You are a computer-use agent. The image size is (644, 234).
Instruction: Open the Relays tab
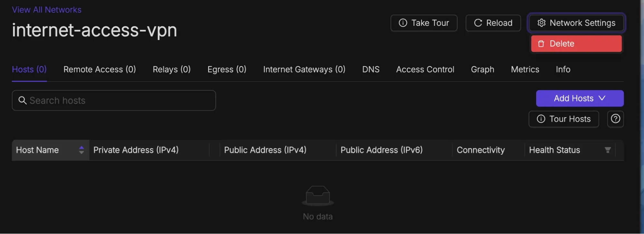click(x=171, y=70)
